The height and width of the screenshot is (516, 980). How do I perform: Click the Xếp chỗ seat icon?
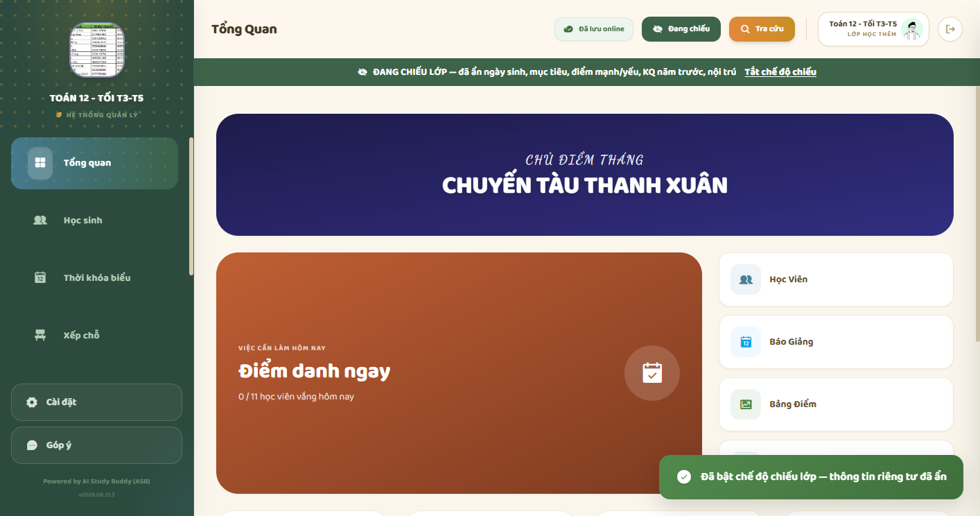pos(40,336)
